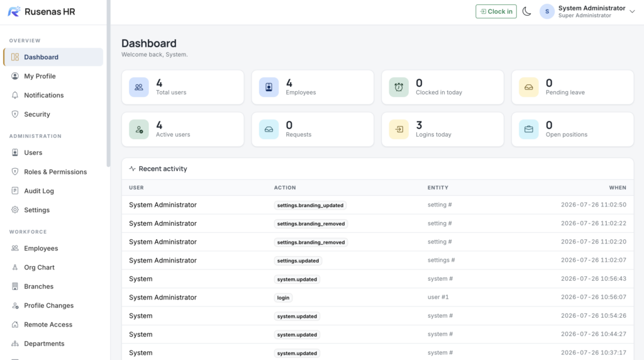Click the Employees badge icon
Screen dimensions: 644x360
[x=269, y=87]
